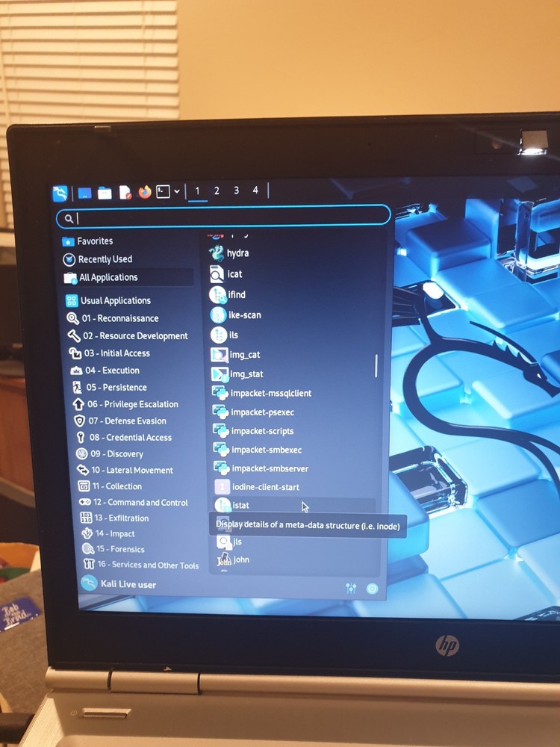Image resolution: width=560 pixels, height=747 pixels.
Task: Launch john from the application list
Action: pyautogui.click(x=296, y=560)
